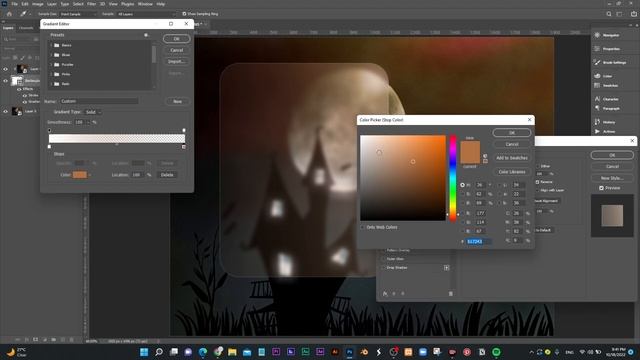This screenshot has height=360, width=640.
Task: Open the File menu
Action: tap(14, 4)
